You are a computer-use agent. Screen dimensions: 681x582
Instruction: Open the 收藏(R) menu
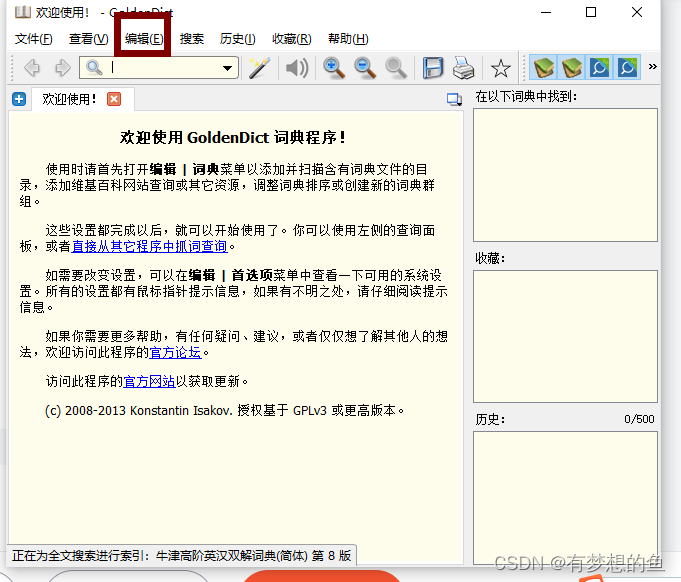291,39
